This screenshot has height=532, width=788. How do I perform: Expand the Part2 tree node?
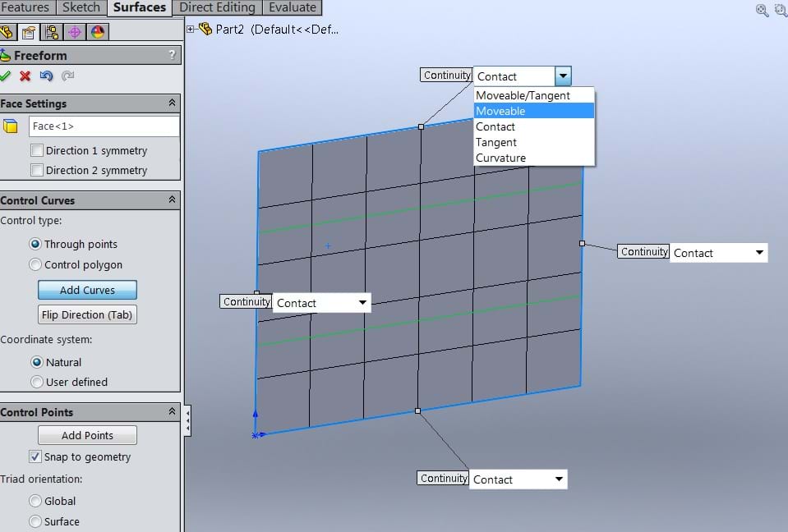[191, 30]
